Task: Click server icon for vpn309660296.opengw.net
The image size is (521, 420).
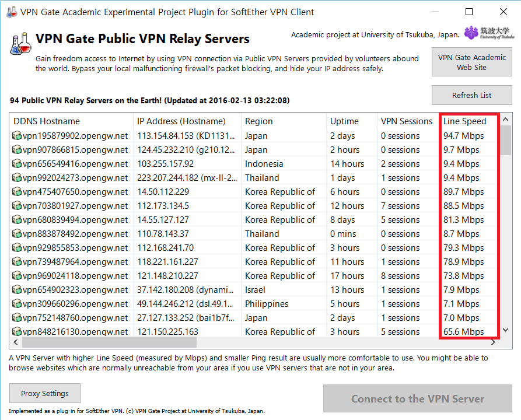Action: (x=16, y=303)
